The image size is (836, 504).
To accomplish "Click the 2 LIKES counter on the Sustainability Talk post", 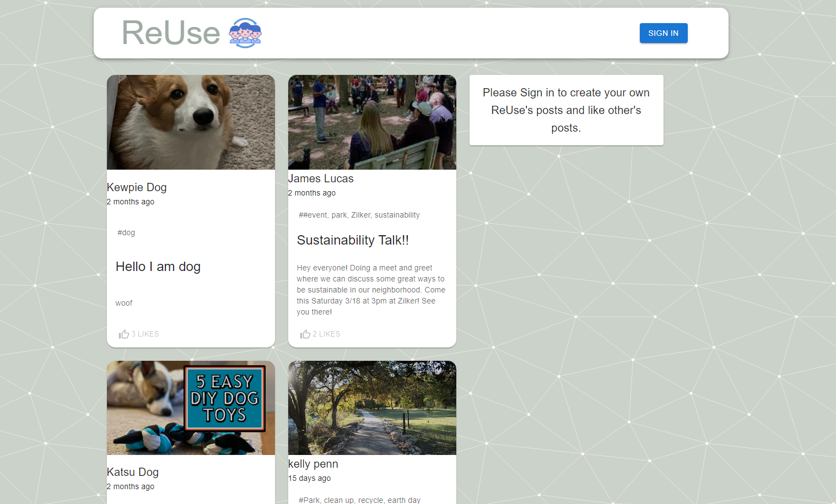I will [326, 334].
